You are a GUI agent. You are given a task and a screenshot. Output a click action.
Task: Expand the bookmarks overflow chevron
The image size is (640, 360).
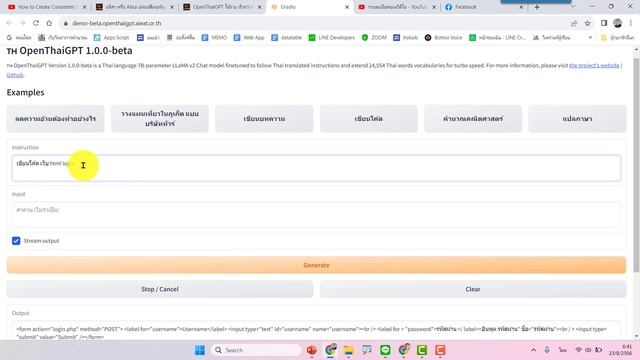(x=590, y=38)
